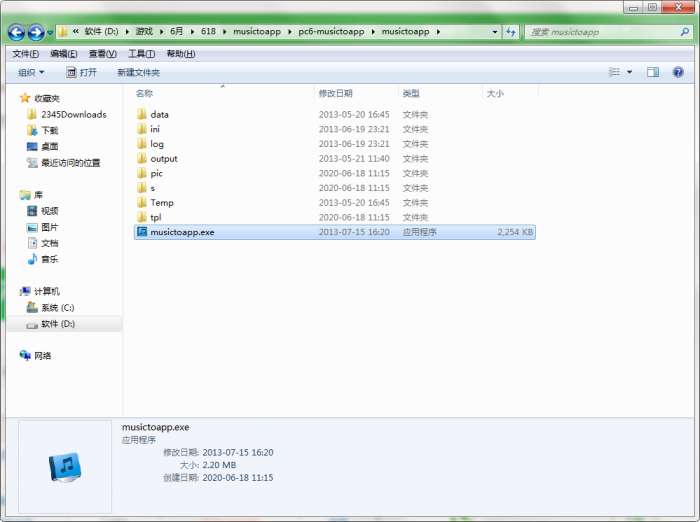The image size is (700, 522).
Task: Click the musictoapp.exe file icon
Action: point(142,232)
